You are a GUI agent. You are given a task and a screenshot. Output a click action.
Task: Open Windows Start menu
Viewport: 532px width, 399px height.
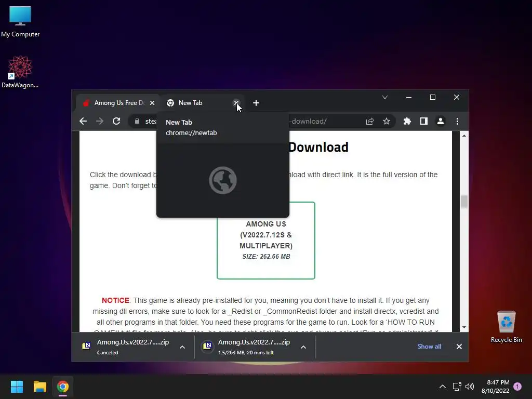(17, 387)
